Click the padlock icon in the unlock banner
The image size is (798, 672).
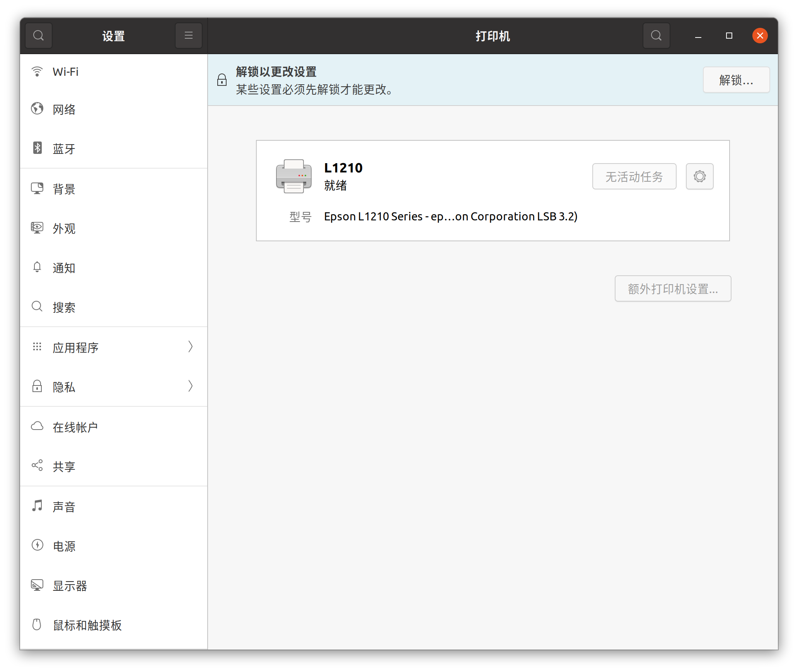[x=222, y=80]
